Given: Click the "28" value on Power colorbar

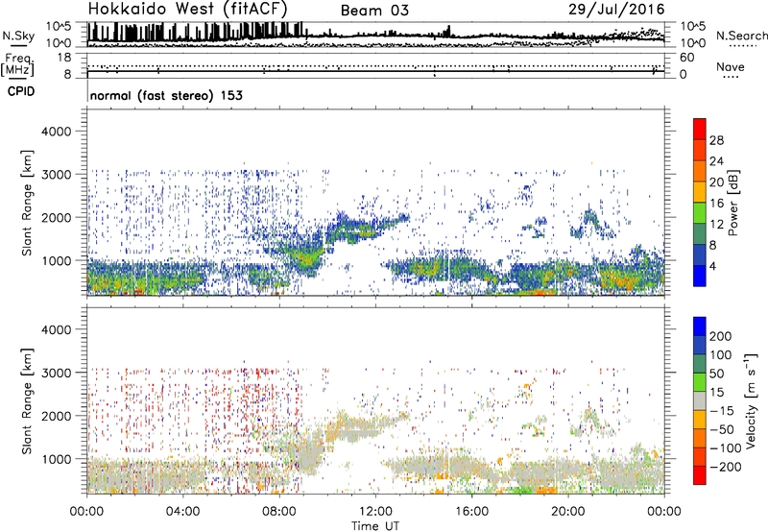Looking at the screenshot, I should click(716, 140).
